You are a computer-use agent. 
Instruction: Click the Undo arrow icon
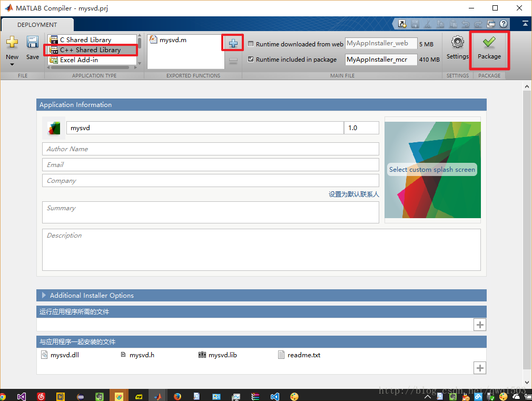466,24
